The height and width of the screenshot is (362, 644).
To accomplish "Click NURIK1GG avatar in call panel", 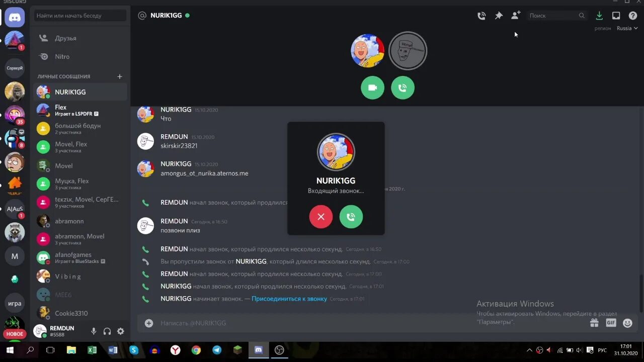I will (x=368, y=51).
